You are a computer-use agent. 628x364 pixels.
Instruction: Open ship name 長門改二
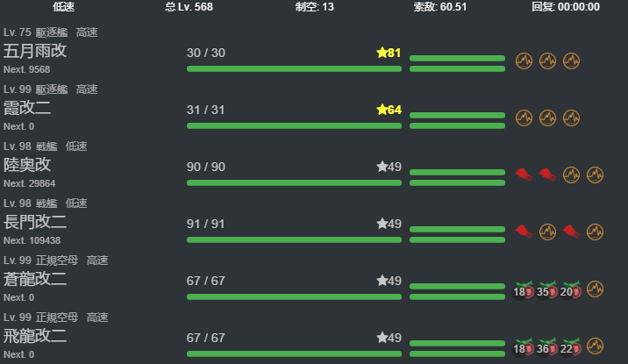point(35,222)
